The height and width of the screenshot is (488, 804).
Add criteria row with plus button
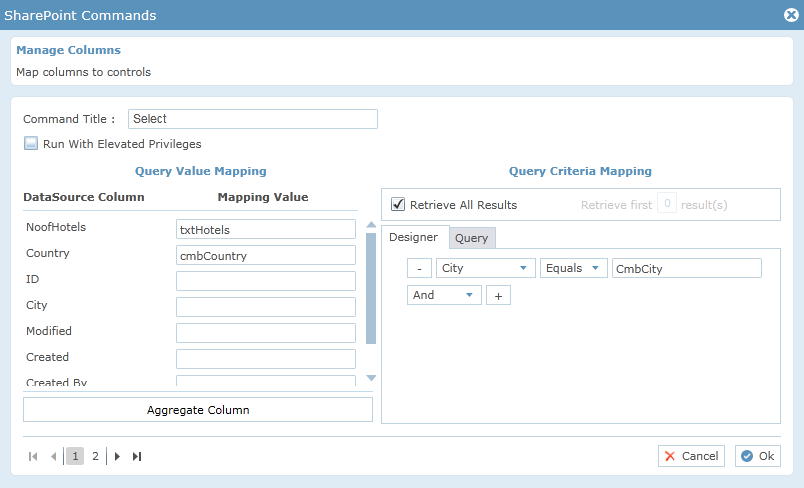pos(498,295)
